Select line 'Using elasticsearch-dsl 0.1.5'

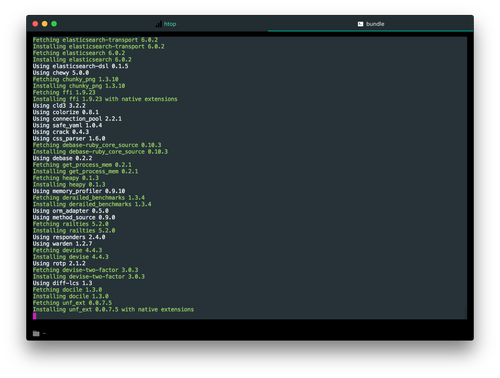(x=81, y=66)
